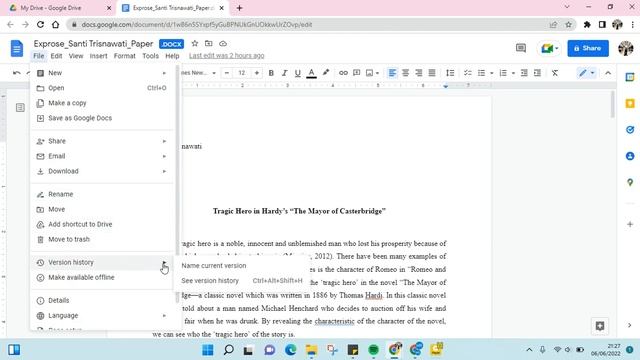Viewport: 640px width, 360px height.
Task: Show the document outline icon
Action: click(20, 108)
